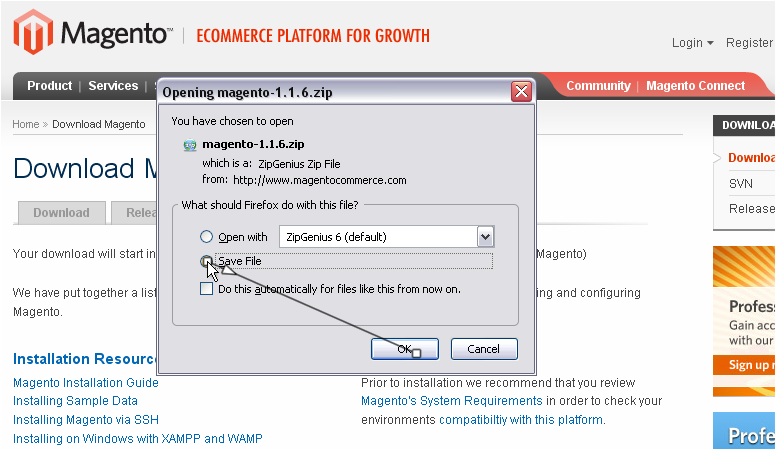
Task: Click the Register link
Action: [x=749, y=43]
